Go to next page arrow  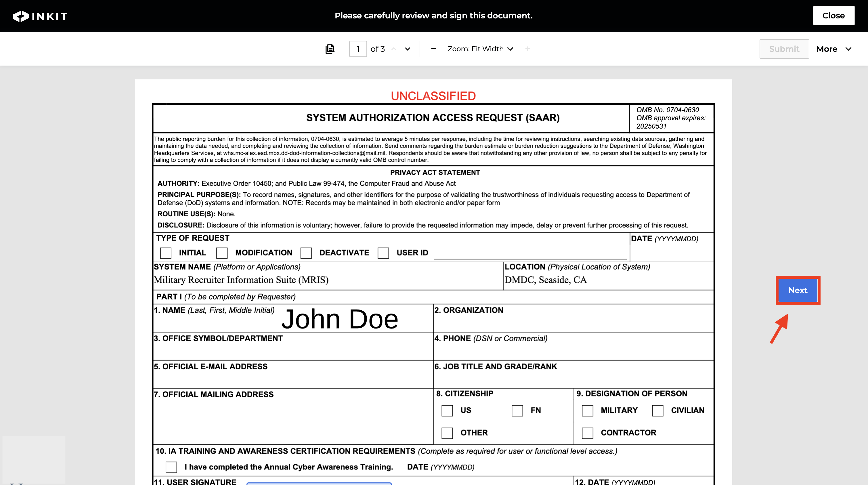(407, 49)
